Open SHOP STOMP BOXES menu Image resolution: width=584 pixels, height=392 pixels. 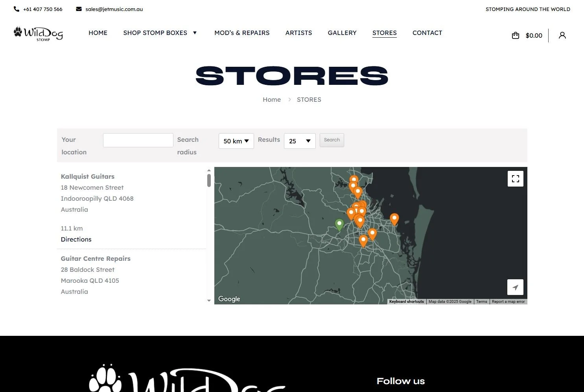155,33
